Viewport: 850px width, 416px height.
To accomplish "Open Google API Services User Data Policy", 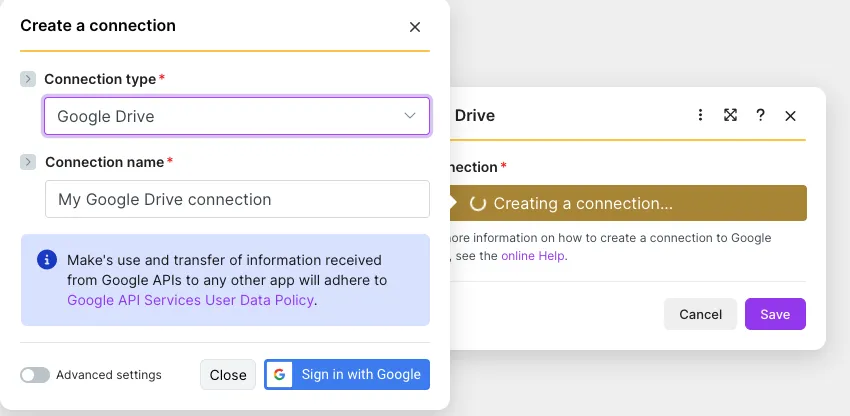I will 190,300.
